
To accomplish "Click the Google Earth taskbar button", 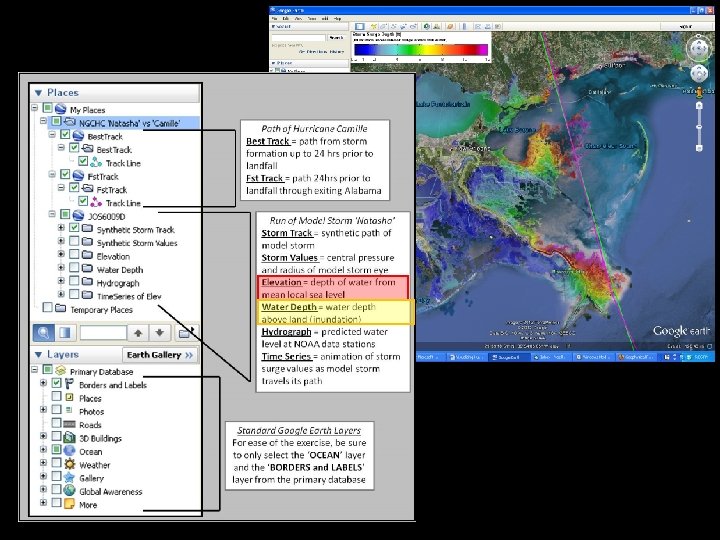I will tap(507, 357).
